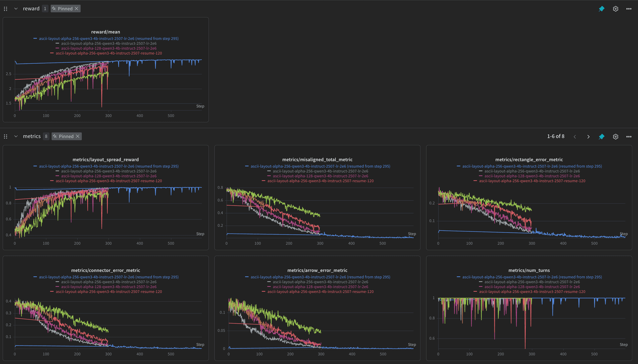
Task: Remove the Pinned tag from metrics section
Action: click(77, 136)
